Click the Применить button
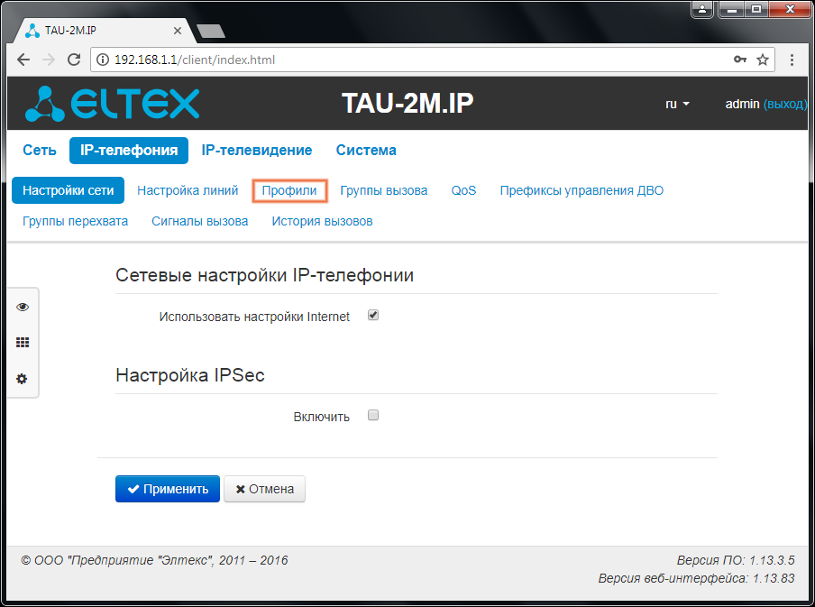The image size is (815, 607). [167, 489]
